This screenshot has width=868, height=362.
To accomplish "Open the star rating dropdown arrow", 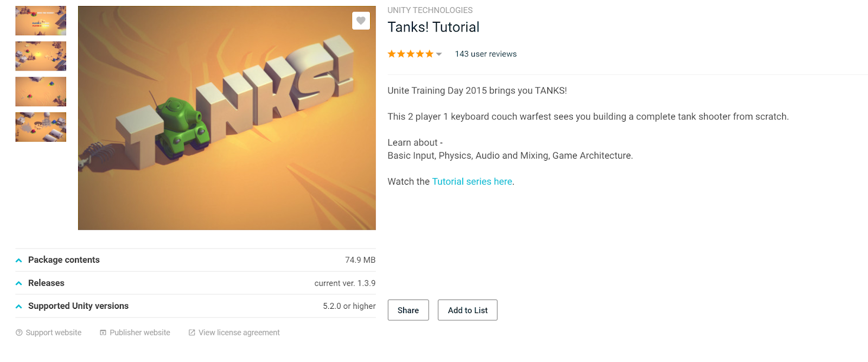I will point(439,54).
